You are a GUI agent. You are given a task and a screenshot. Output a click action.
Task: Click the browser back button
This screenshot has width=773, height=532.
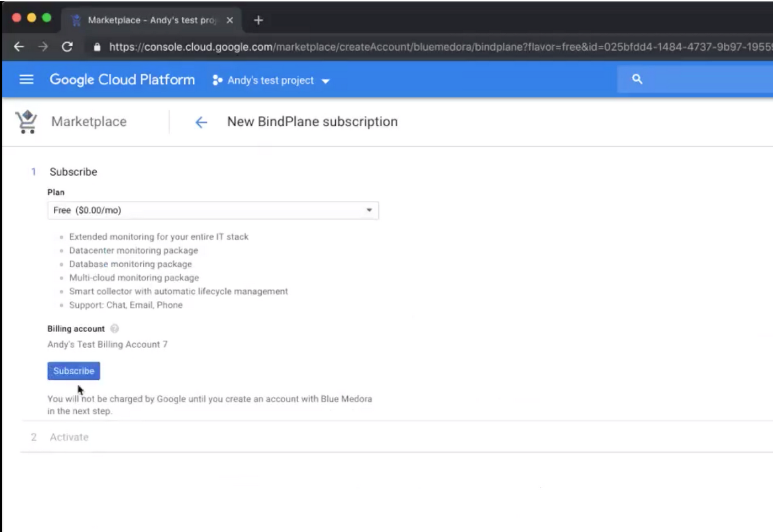[x=19, y=47]
